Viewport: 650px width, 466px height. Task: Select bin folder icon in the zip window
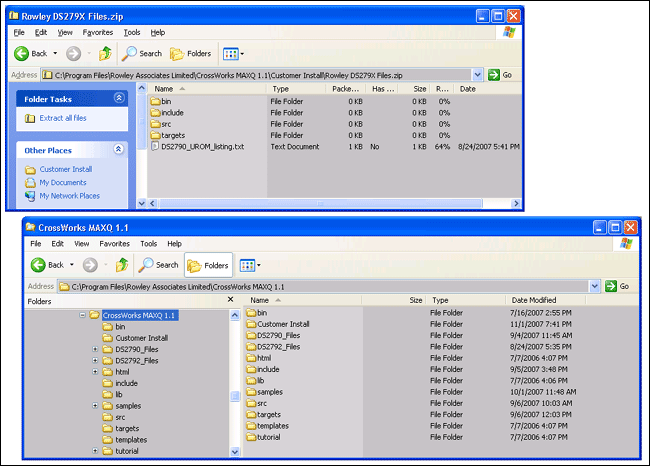click(x=155, y=101)
